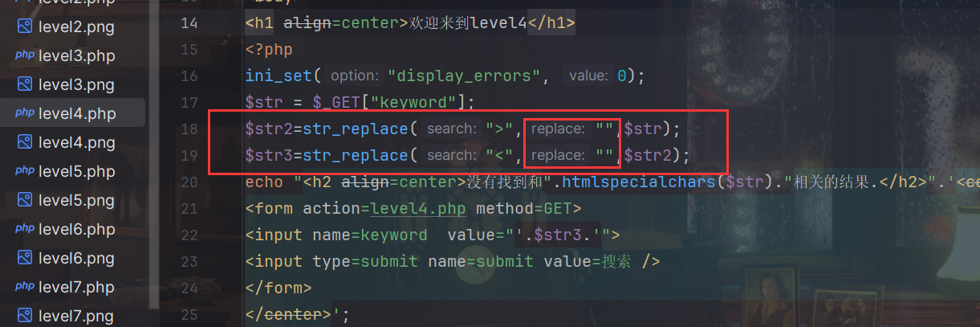Click the image icon beside level2.png
980x327 pixels.
[x=24, y=27]
